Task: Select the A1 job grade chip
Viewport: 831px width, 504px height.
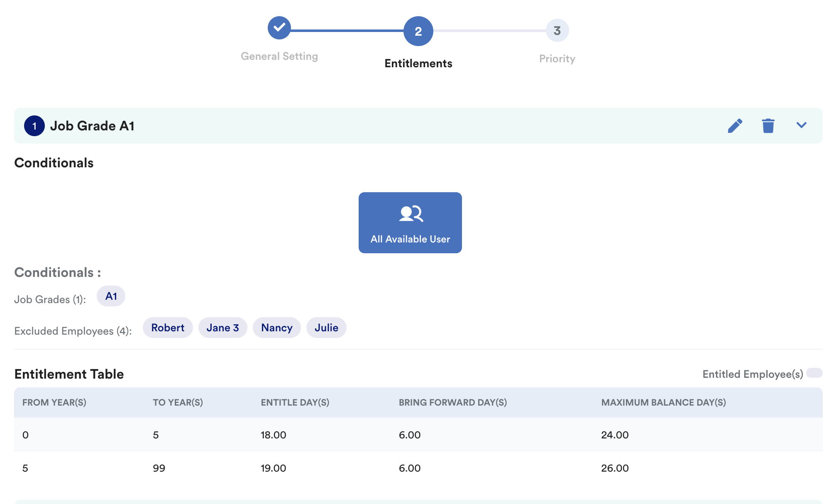Action: tap(111, 296)
